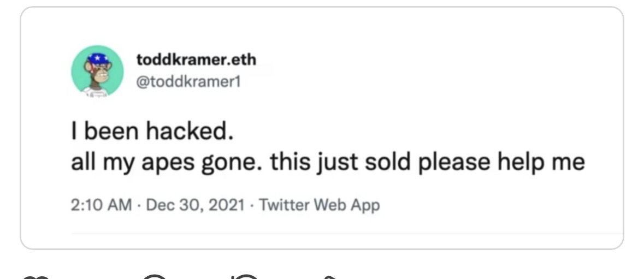Click the "I been hacked." text line
The image size is (644, 279).
point(152,132)
